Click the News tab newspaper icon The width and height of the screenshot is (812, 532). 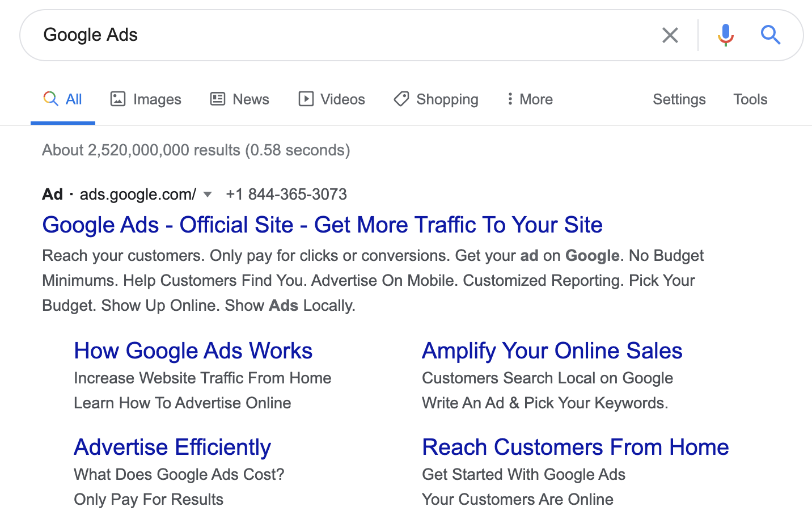[x=218, y=99]
